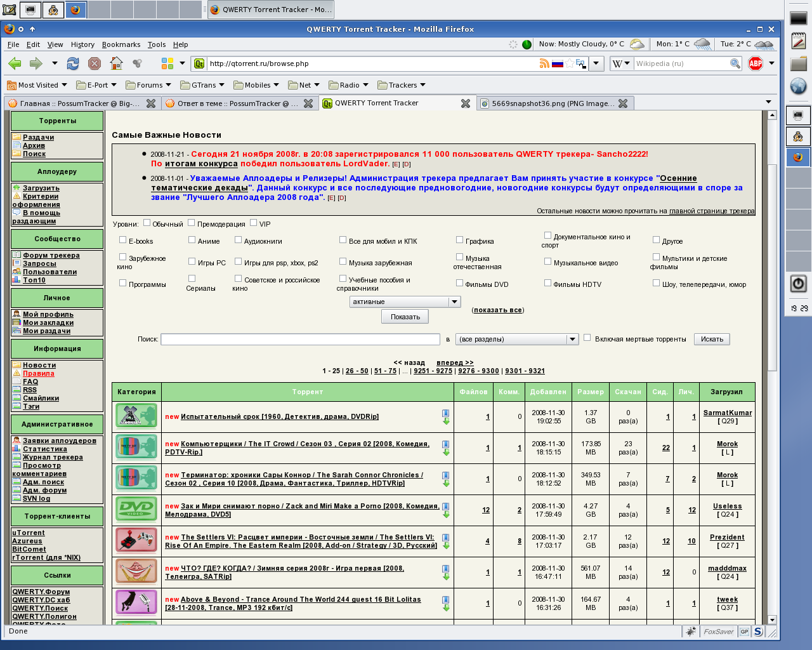This screenshot has height=650, width=812.
Task: Tick the VIP level checkbox
Action: [x=254, y=223]
